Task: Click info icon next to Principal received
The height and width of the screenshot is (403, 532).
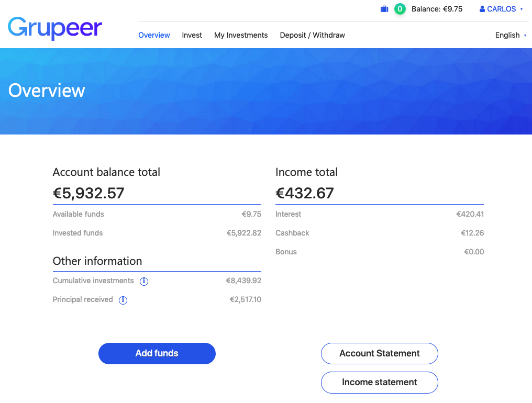Action: (x=123, y=300)
